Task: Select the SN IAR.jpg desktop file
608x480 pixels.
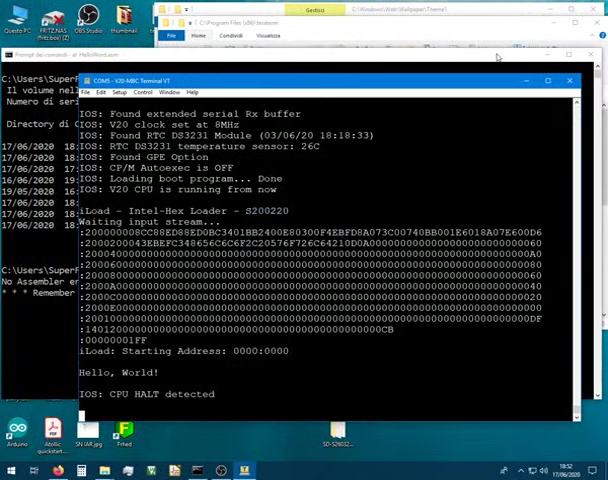Action: 88,431
